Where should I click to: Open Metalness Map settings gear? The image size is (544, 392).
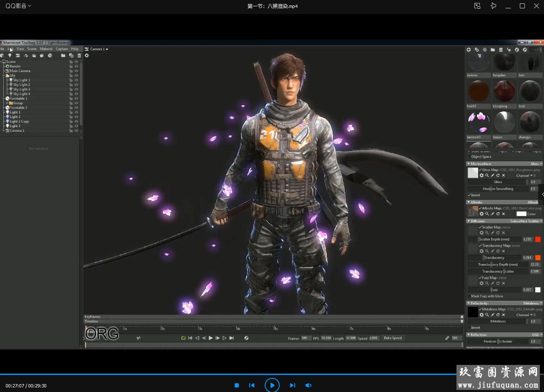[x=481, y=315]
